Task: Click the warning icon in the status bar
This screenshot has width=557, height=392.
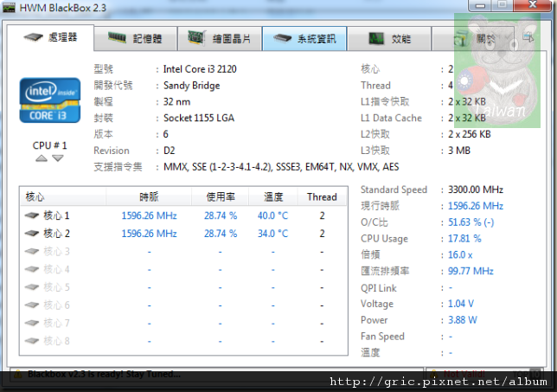Action: tap(18, 374)
